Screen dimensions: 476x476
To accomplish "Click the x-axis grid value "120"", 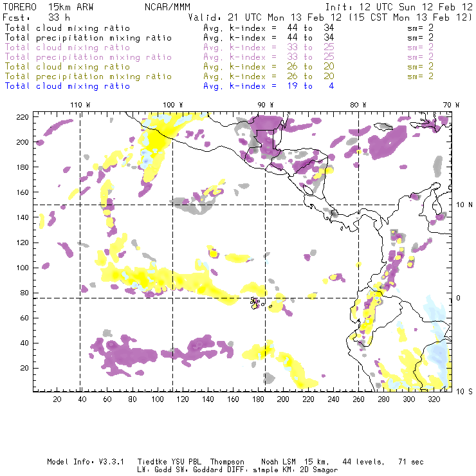I will [183, 399].
